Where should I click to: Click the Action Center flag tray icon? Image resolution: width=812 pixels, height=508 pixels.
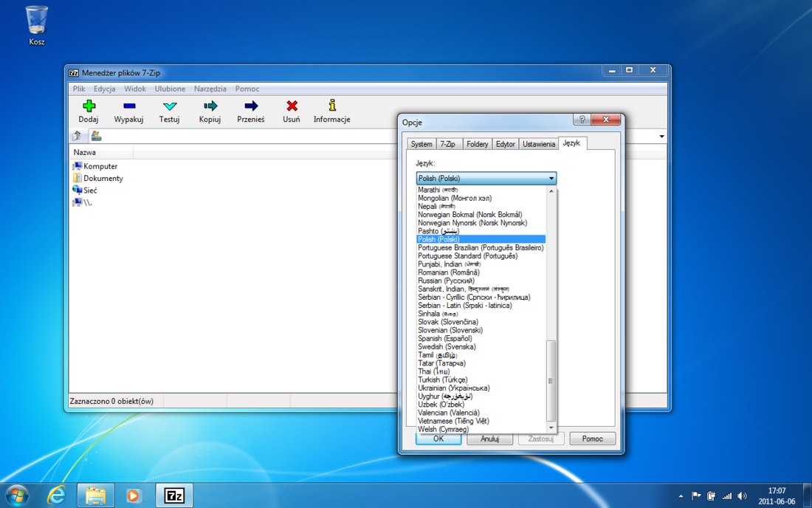point(697,496)
